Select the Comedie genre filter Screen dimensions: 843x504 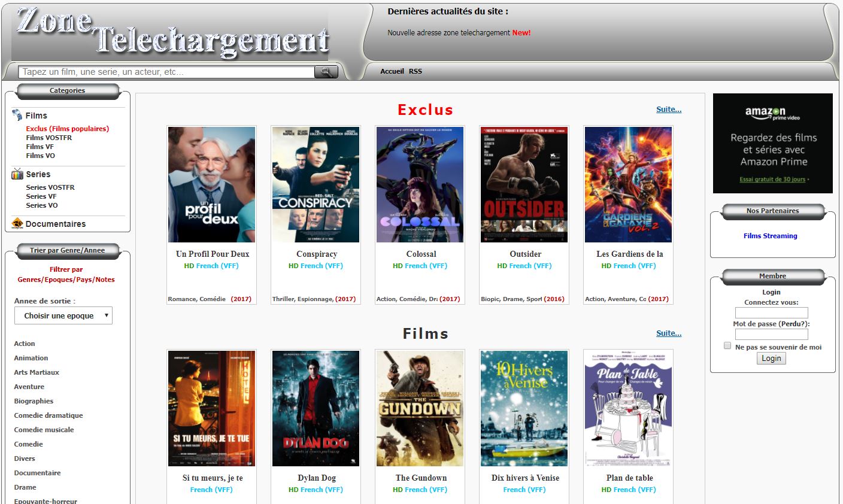29,444
